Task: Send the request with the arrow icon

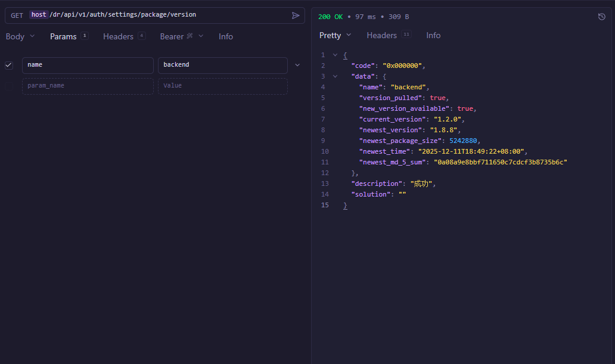Action: (x=296, y=15)
